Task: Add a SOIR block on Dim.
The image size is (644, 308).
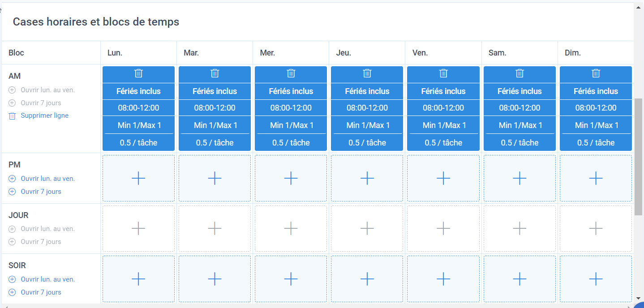Action: (596, 279)
